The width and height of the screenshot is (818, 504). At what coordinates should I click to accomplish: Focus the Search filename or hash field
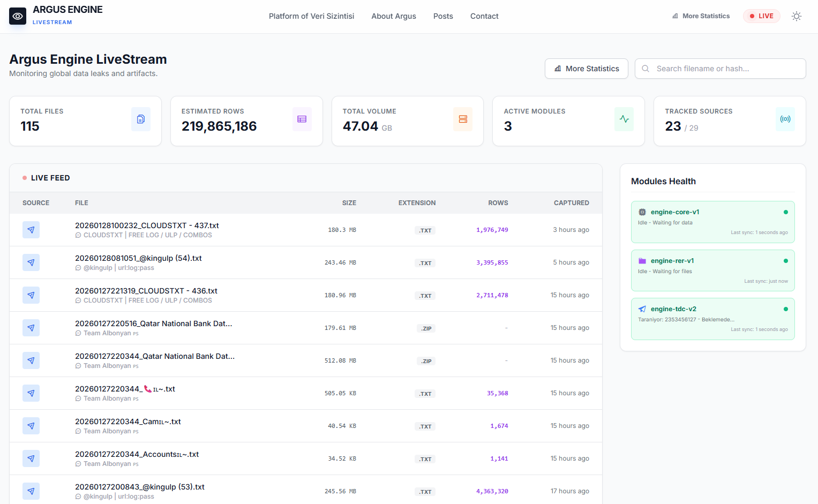click(x=721, y=69)
